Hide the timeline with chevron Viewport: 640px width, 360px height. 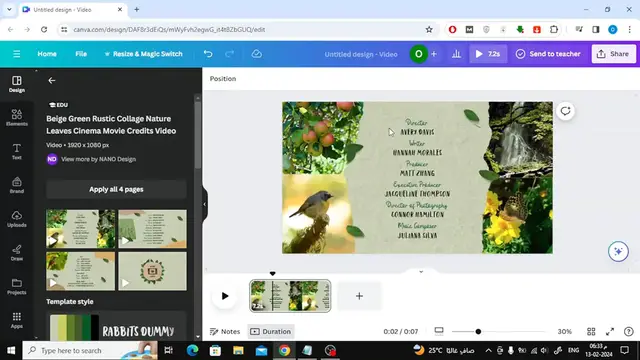point(421,272)
